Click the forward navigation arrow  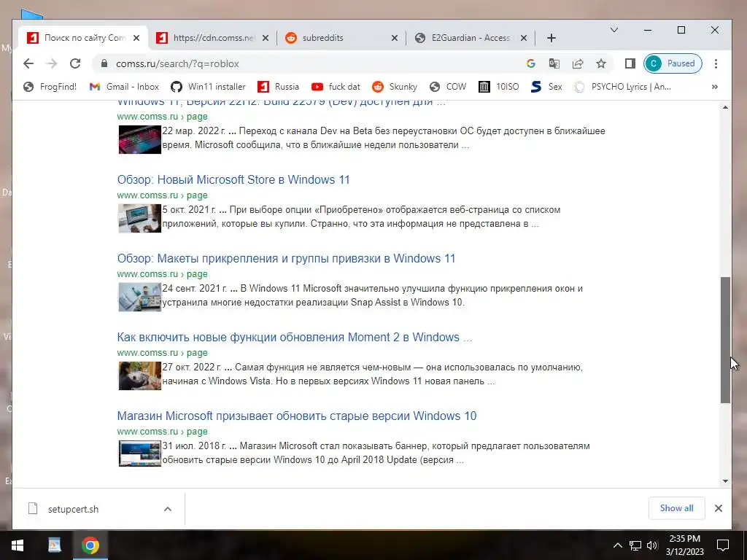tap(52, 63)
